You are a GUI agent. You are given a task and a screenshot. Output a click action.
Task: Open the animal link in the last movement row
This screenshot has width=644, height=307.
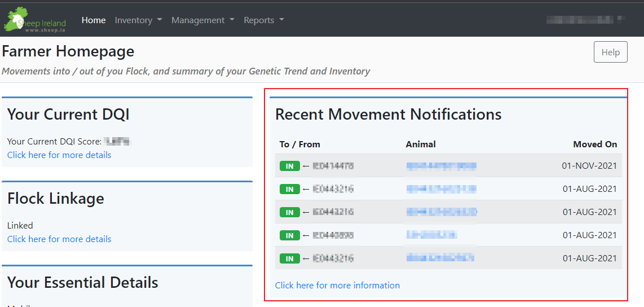(x=440, y=258)
